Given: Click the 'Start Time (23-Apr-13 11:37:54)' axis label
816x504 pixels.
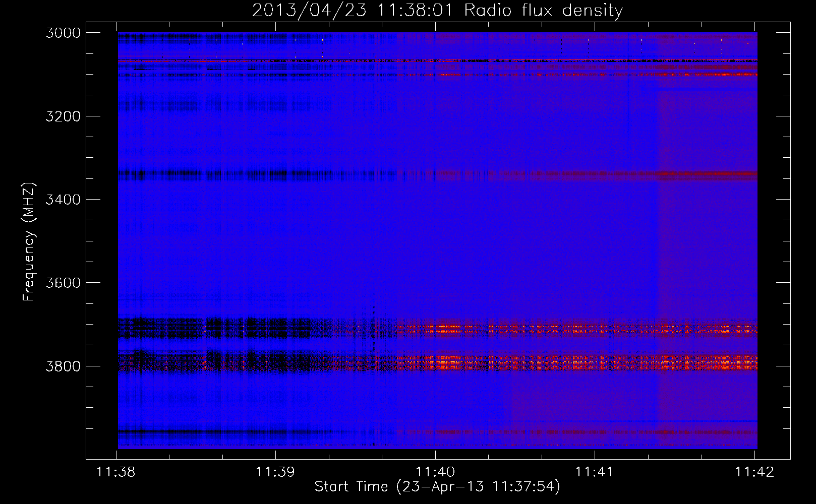Looking at the screenshot, I should (x=437, y=487).
